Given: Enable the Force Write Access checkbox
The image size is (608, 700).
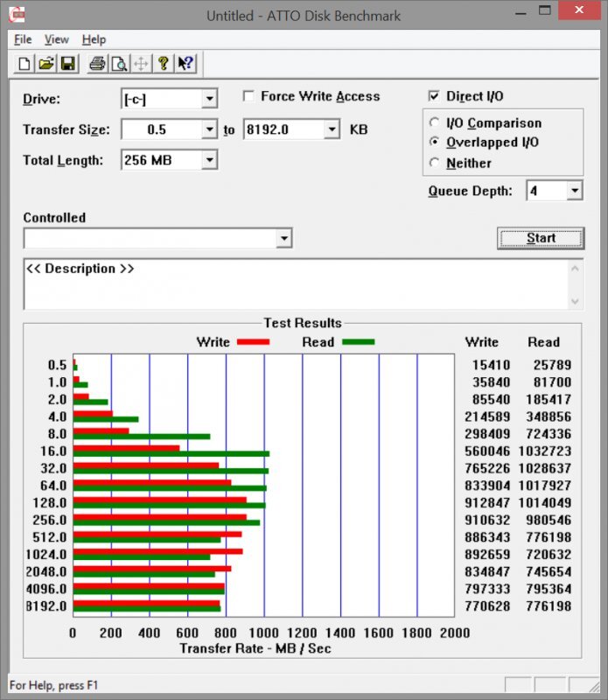Looking at the screenshot, I should [x=248, y=96].
